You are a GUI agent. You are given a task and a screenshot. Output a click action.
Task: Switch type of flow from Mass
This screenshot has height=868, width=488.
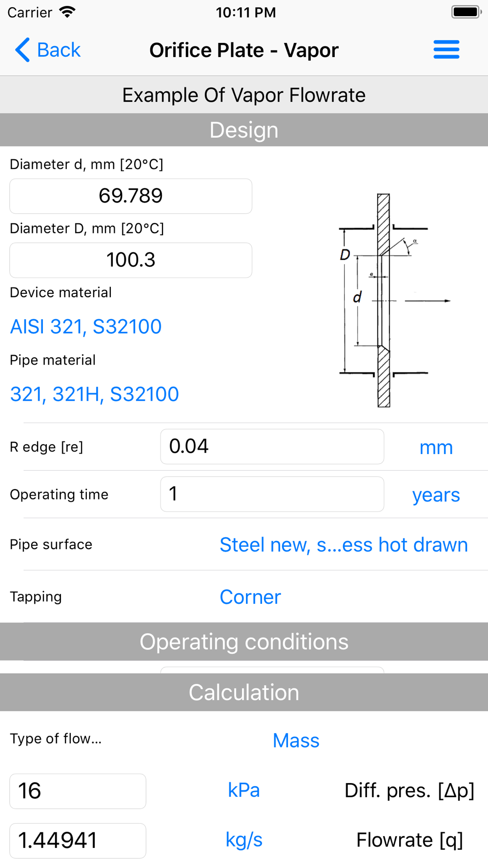pos(296,741)
